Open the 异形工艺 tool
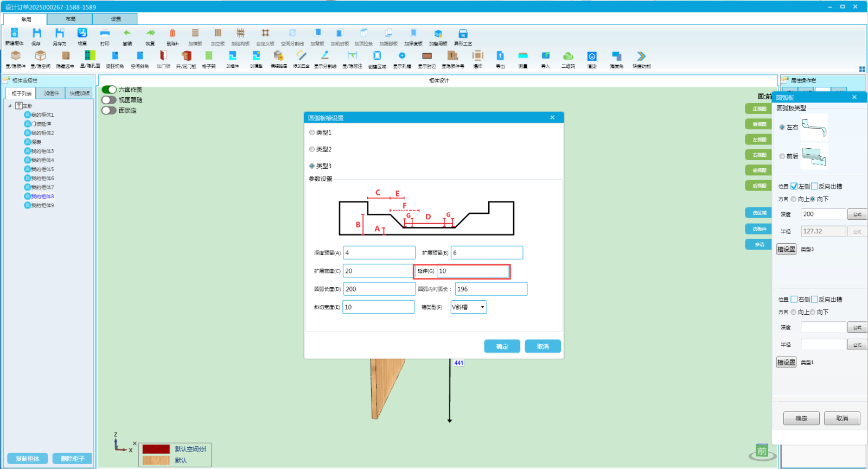Image resolution: width=868 pixels, height=469 pixels. point(463,34)
